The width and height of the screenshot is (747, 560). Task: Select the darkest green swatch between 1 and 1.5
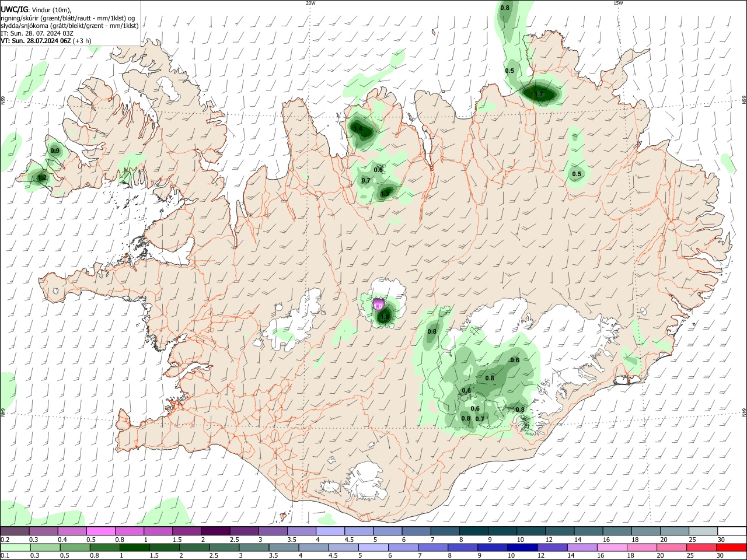pyautogui.click(x=134, y=547)
